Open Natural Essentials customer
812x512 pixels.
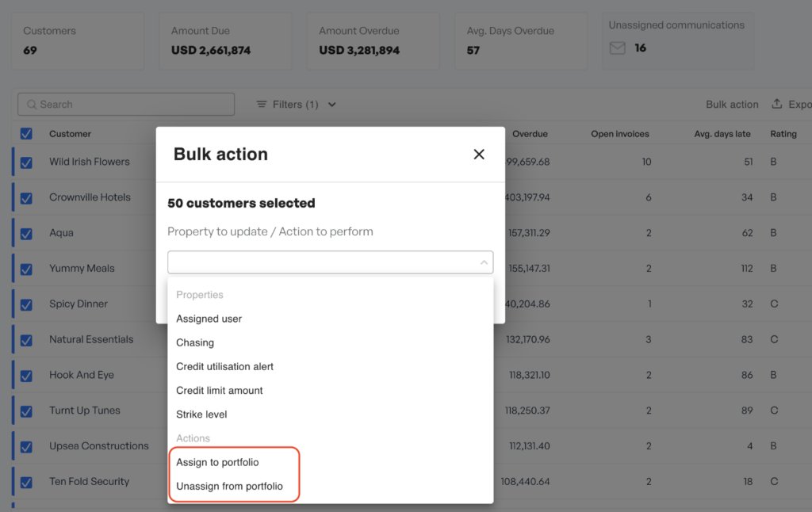coord(91,339)
